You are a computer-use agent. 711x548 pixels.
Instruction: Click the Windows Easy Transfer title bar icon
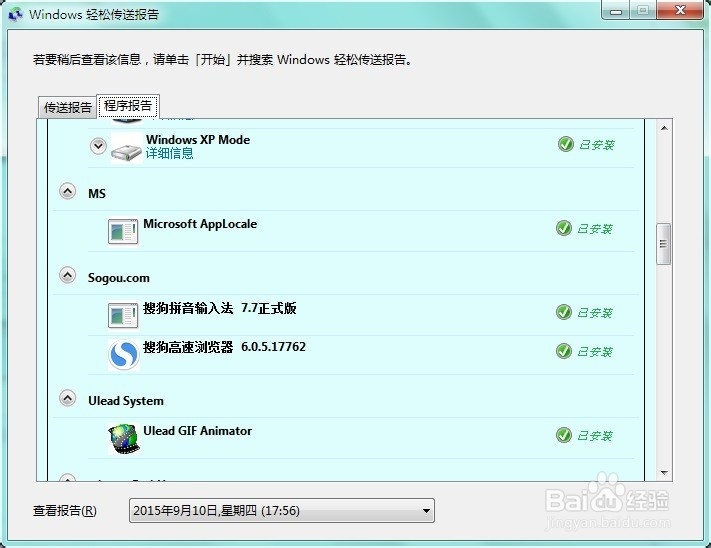[x=16, y=14]
